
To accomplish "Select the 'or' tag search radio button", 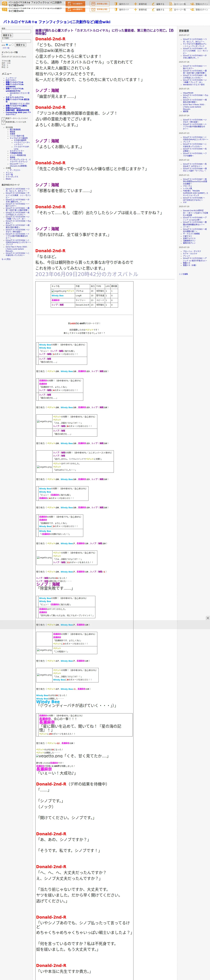I will [13, 45].
